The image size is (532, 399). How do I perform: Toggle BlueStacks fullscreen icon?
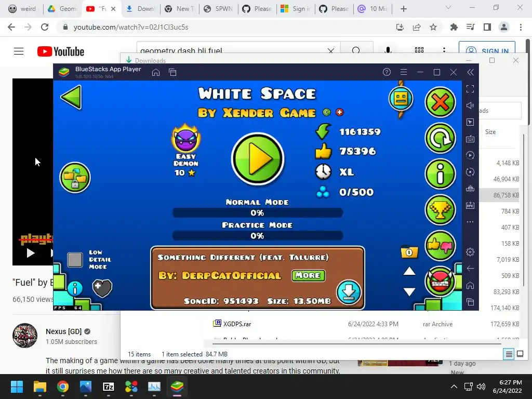point(470,89)
